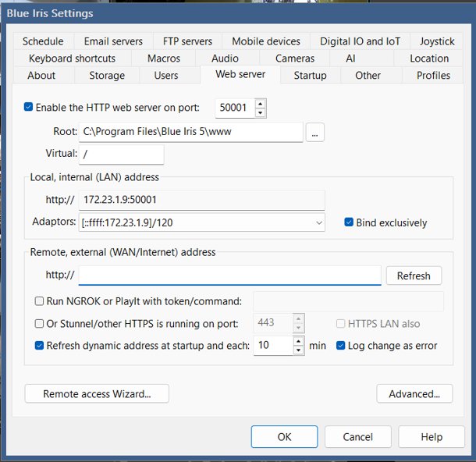476x462 pixels.
Task: Check Stunnel/other HTTPS is running option
Action: coord(39,324)
